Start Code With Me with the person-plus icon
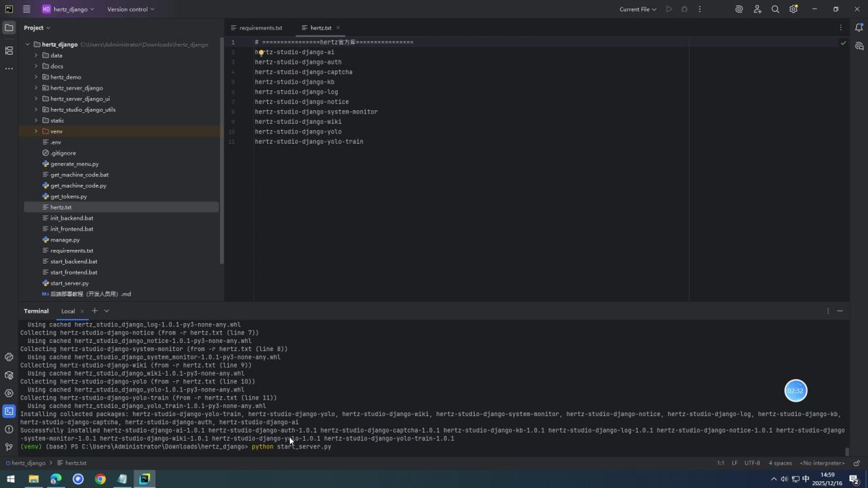The height and width of the screenshot is (488, 868). [756, 9]
